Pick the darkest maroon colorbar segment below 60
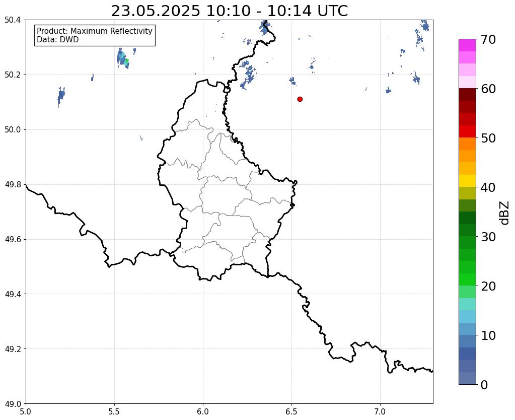515x420 pixels. pyautogui.click(x=467, y=95)
